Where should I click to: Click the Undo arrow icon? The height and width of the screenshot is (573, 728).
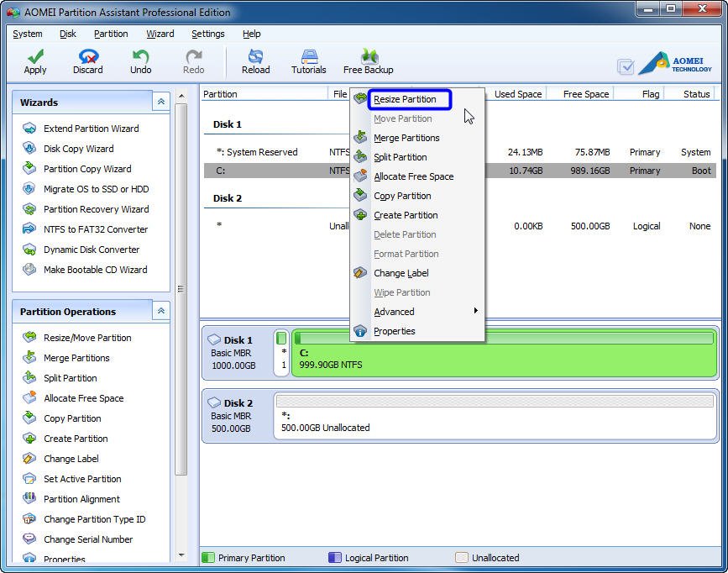tap(140, 56)
